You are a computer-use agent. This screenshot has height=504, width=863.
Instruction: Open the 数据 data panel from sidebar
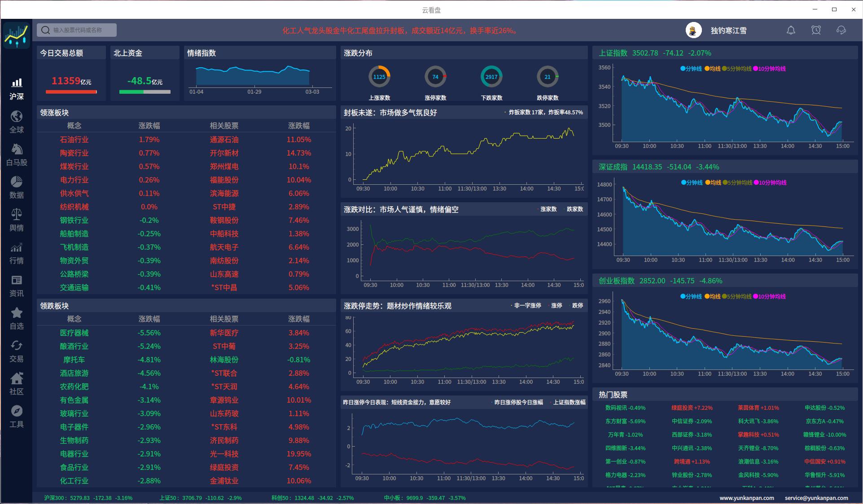17,186
